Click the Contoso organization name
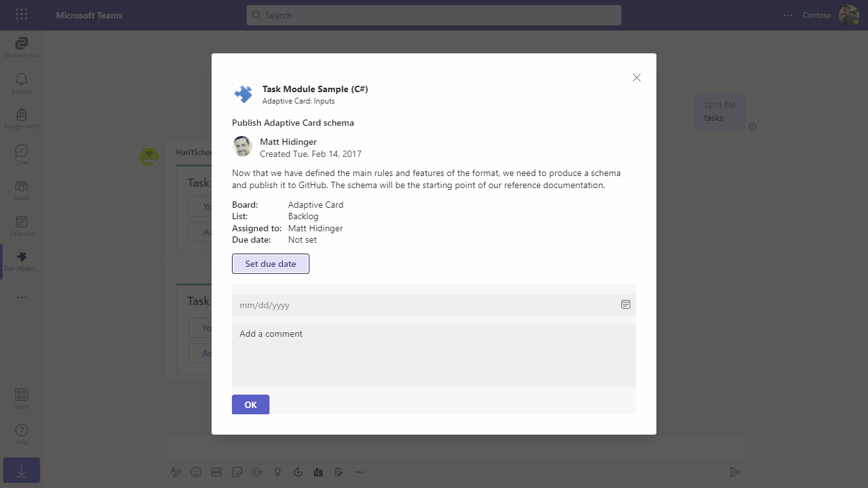The height and width of the screenshot is (488, 868). pos(817,15)
